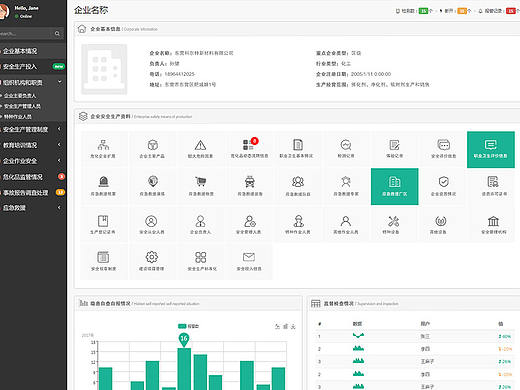Open the document page tile in first row
The width and height of the screenshot is (520, 390).
[x=298, y=149]
